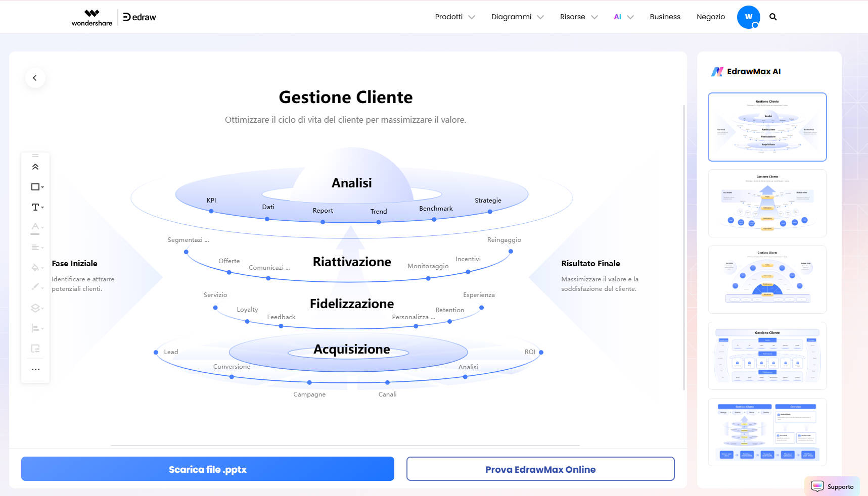Select the Gestione Cliente title
This screenshot has width=868, height=496.
346,97
